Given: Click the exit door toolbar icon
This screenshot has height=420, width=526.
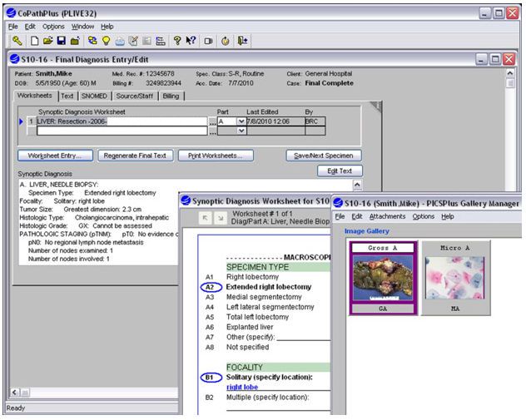Looking at the screenshot, I should point(242,41).
